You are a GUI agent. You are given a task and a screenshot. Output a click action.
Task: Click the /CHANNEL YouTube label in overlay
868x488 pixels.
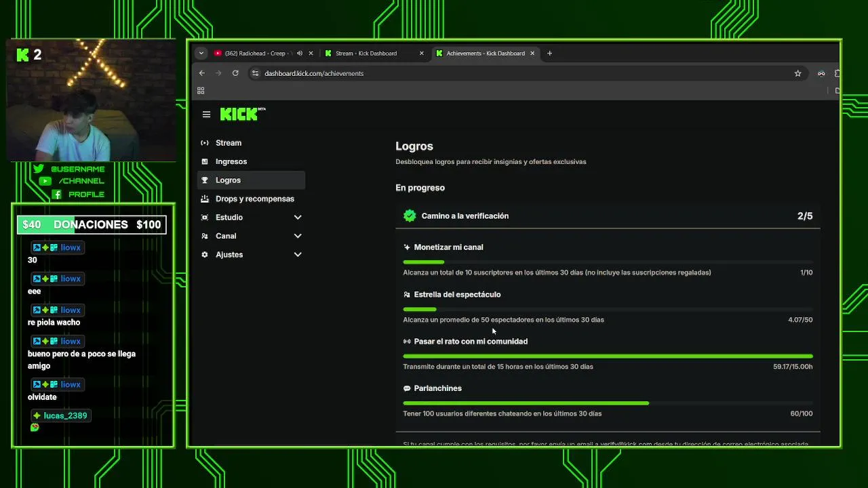coord(81,181)
